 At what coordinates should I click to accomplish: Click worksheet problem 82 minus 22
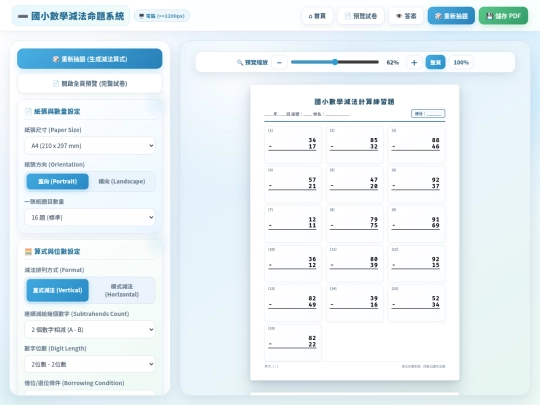coord(293,343)
